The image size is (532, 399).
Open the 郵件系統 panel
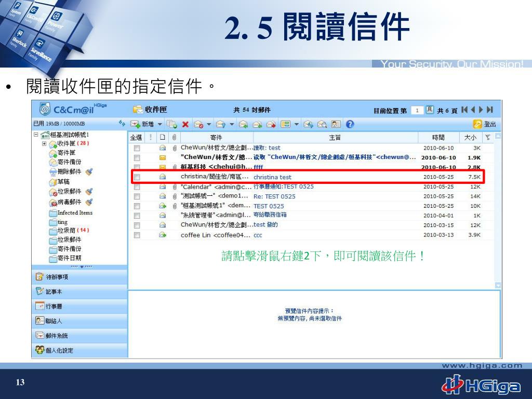click(x=79, y=335)
